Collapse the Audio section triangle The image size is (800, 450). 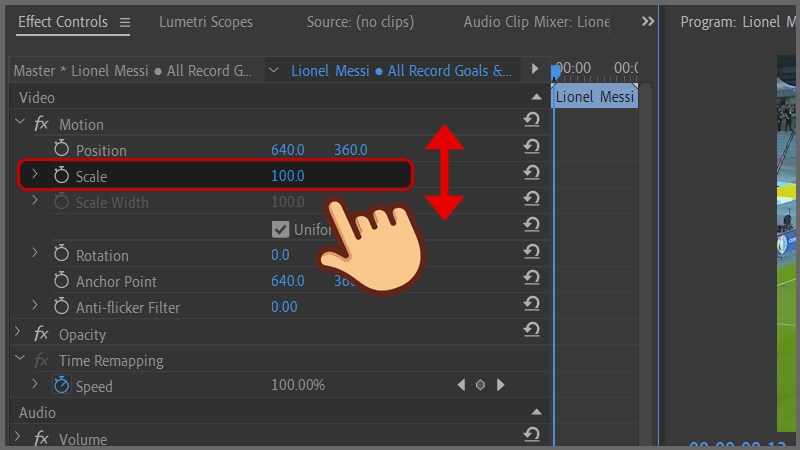tap(536, 412)
